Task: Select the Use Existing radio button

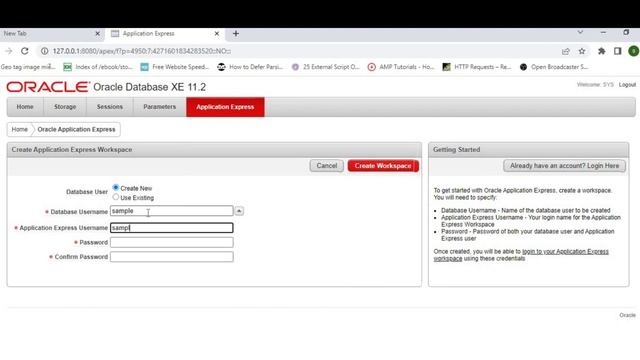Action: [116, 197]
